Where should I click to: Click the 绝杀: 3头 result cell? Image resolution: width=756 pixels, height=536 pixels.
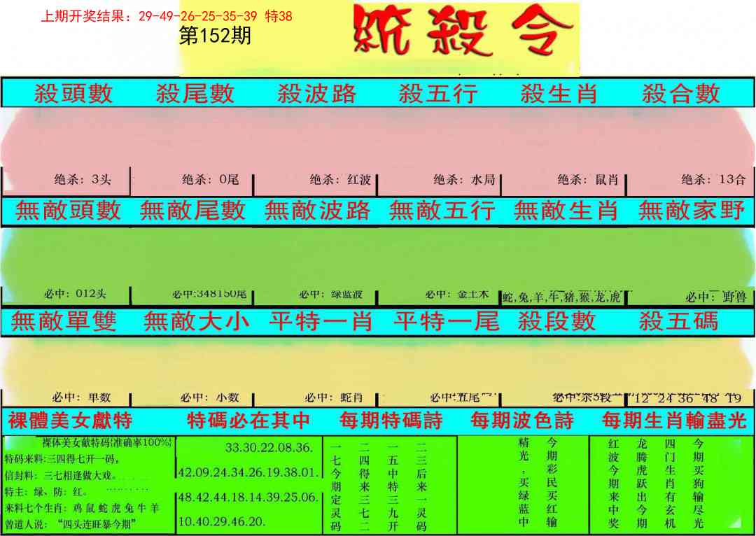pyautogui.click(x=83, y=180)
